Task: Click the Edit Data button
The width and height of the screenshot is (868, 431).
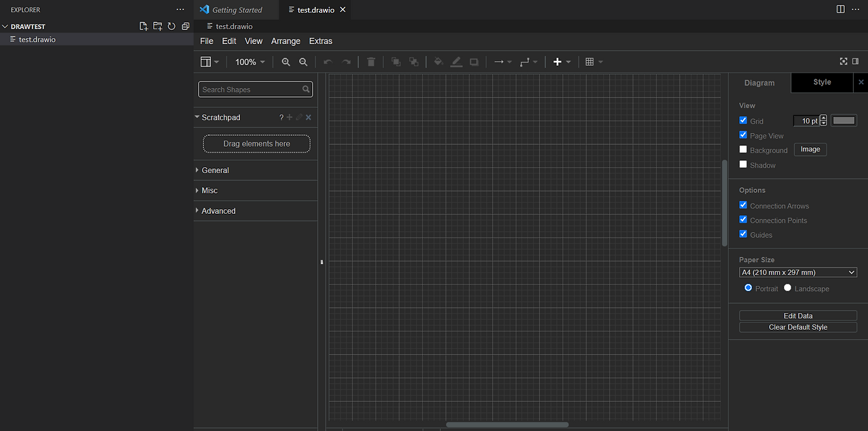Action: 797,316
